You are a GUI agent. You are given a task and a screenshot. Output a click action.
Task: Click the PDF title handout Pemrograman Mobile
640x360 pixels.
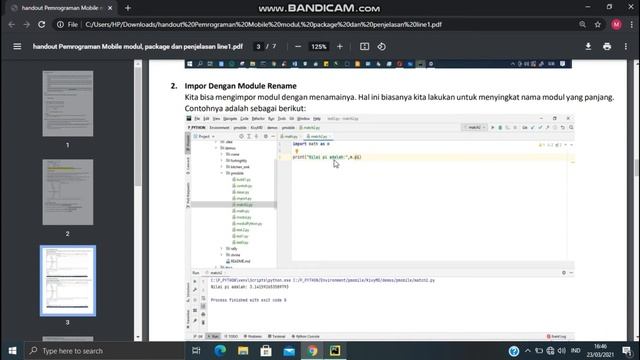(x=138, y=47)
